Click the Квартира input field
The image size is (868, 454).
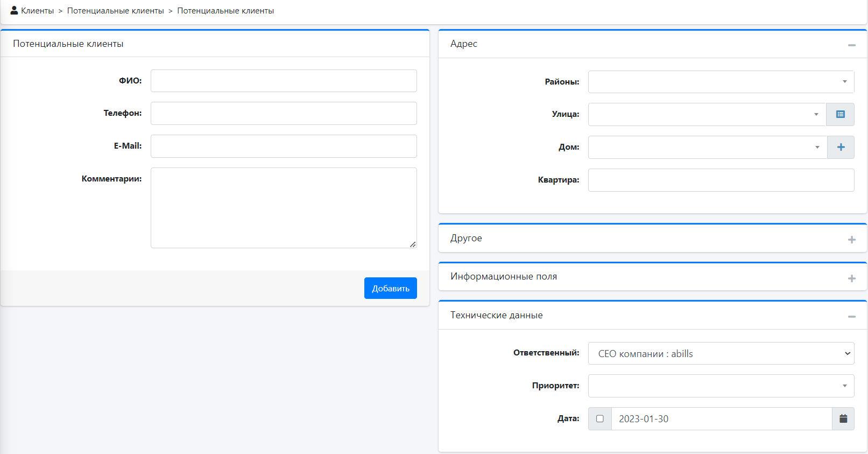point(721,180)
